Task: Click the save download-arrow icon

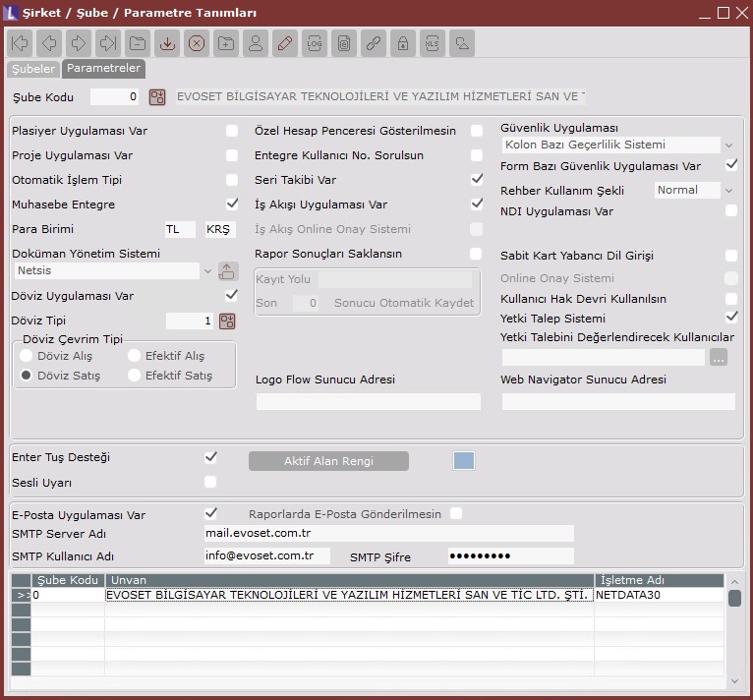Action: tap(167, 43)
